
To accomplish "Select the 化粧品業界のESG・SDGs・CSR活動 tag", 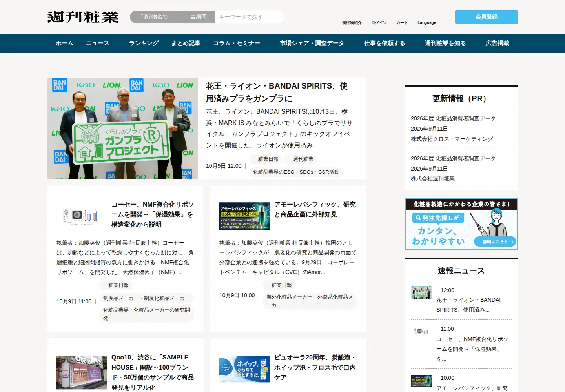I will coord(296,172).
